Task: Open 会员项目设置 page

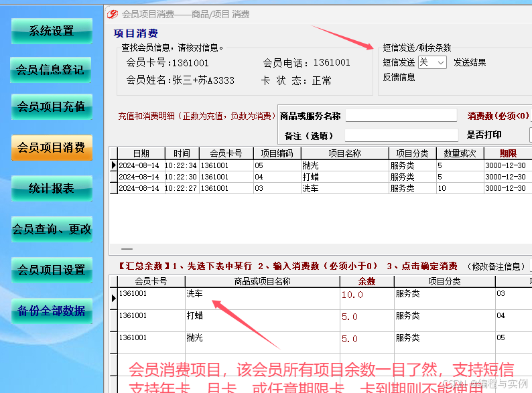Action: [52, 270]
